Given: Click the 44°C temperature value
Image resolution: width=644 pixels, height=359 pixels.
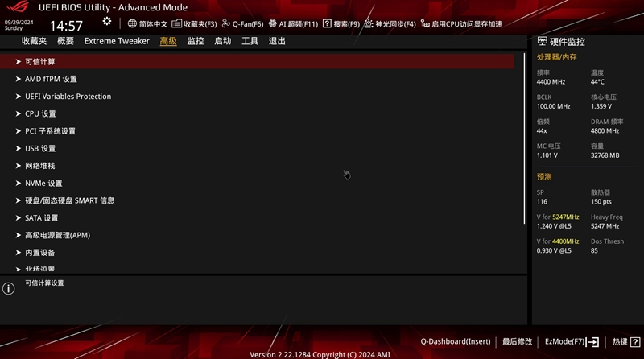Looking at the screenshot, I should pos(597,82).
